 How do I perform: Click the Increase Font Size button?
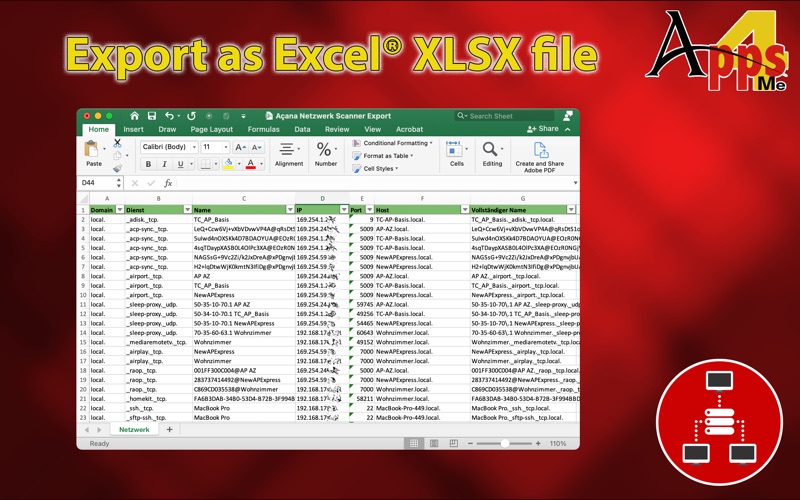click(x=240, y=147)
